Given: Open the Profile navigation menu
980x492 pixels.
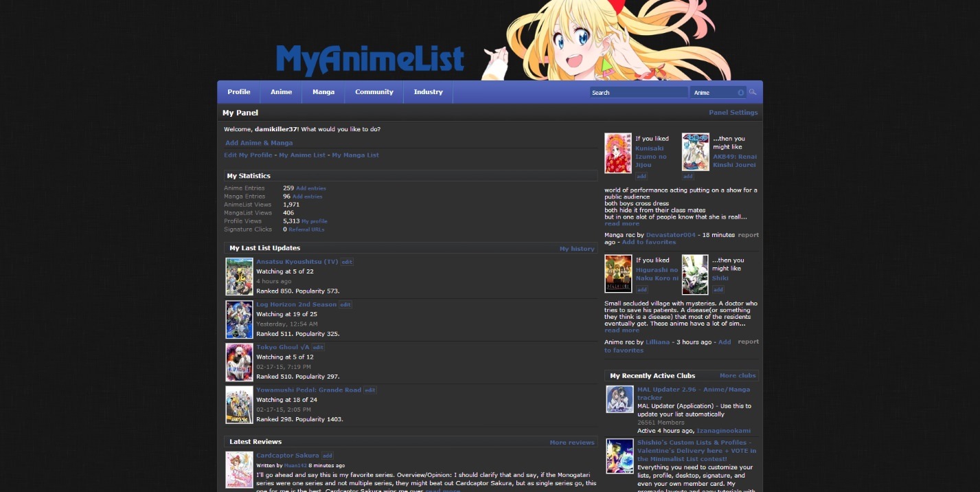Looking at the screenshot, I should tap(238, 91).
